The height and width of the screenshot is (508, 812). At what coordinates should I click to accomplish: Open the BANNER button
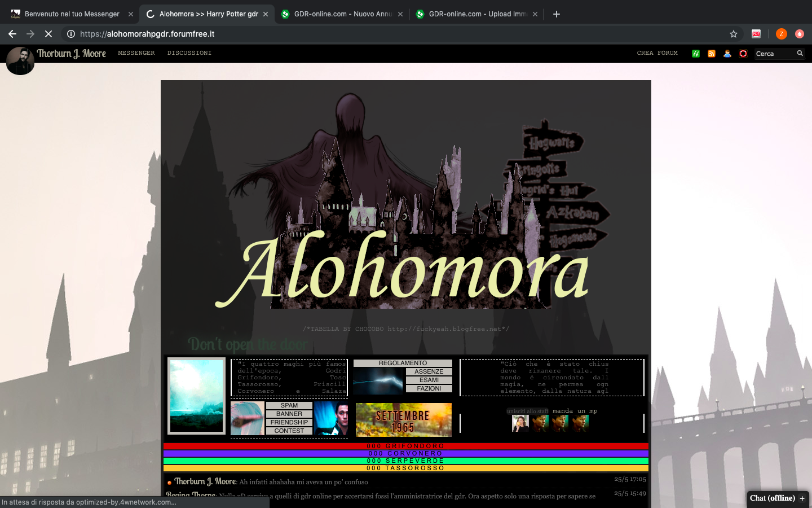click(289, 414)
